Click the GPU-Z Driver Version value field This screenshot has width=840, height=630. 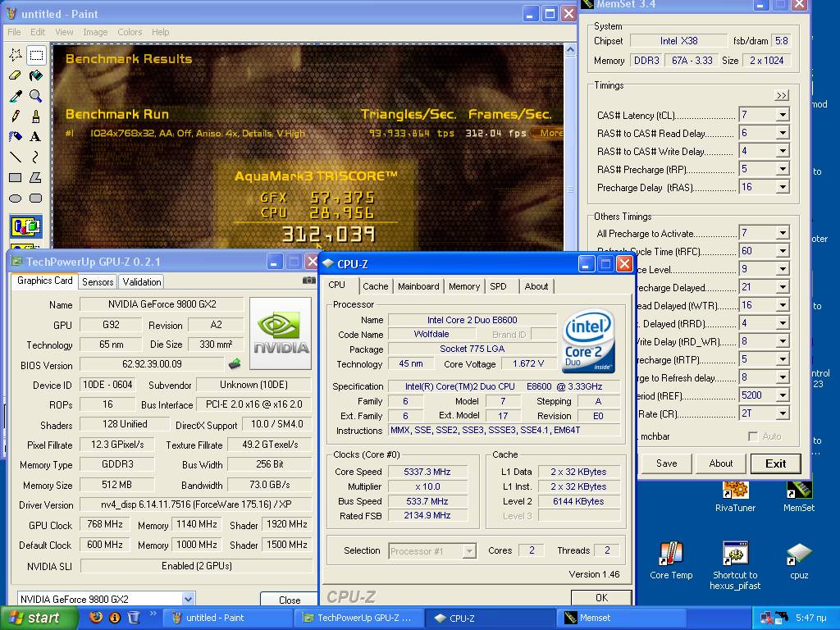coord(195,504)
